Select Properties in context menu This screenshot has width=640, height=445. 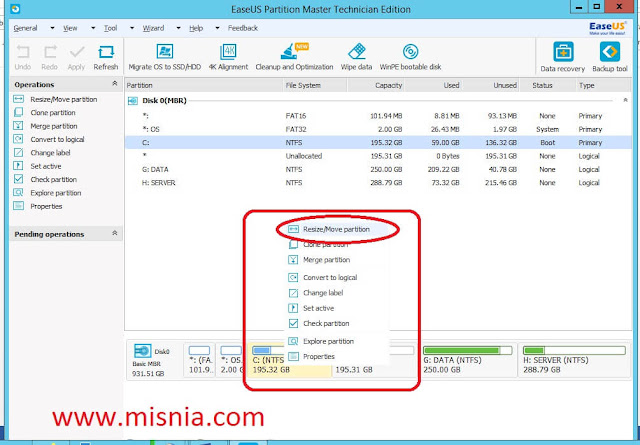311,357
